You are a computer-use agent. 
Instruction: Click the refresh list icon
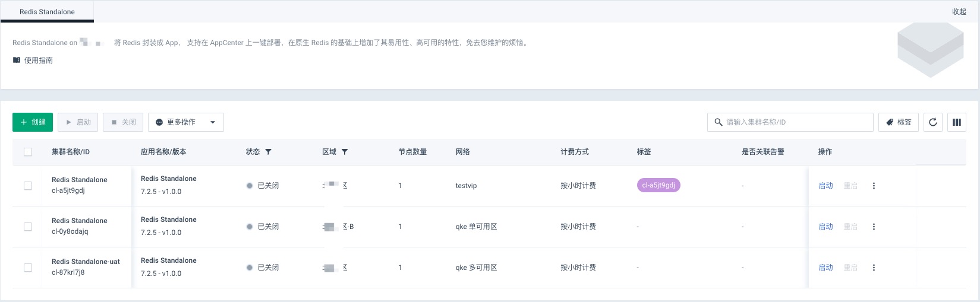[933, 122]
